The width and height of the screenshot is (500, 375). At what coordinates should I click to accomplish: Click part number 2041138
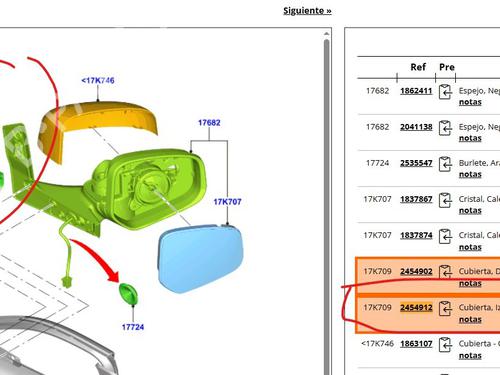coord(416,127)
